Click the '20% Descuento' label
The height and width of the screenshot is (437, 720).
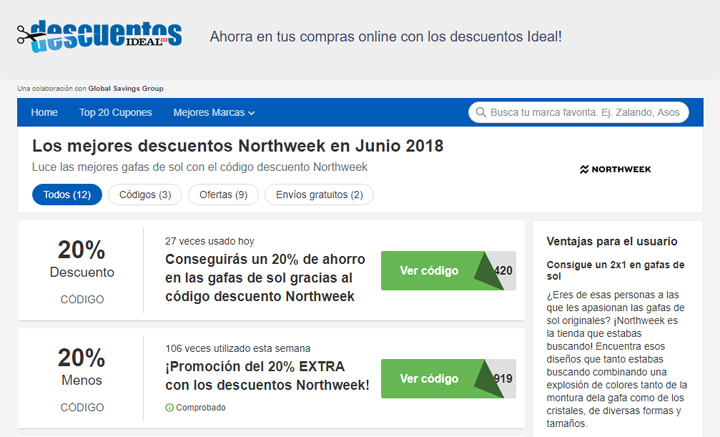(x=82, y=259)
